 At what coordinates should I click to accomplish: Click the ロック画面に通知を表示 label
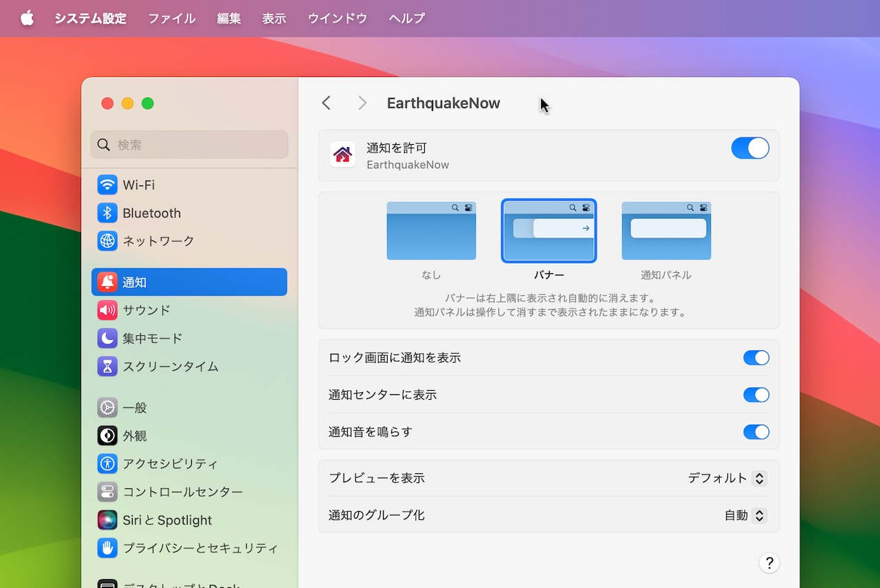tap(395, 358)
